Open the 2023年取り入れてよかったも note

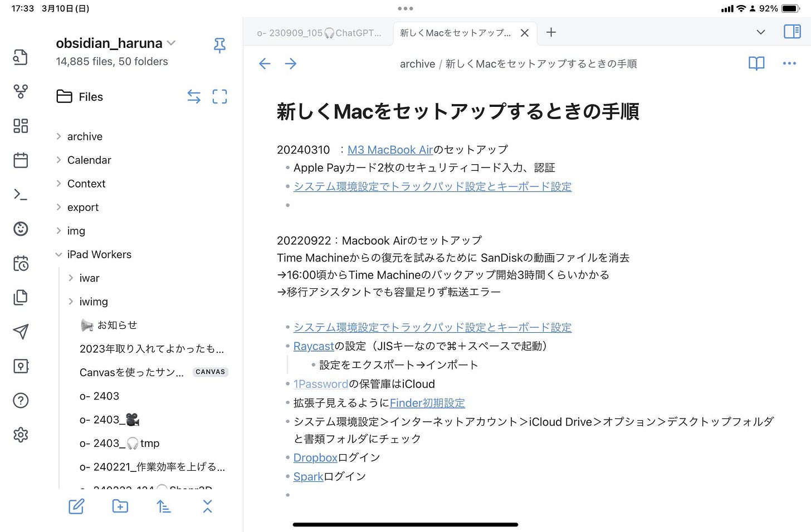click(152, 349)
